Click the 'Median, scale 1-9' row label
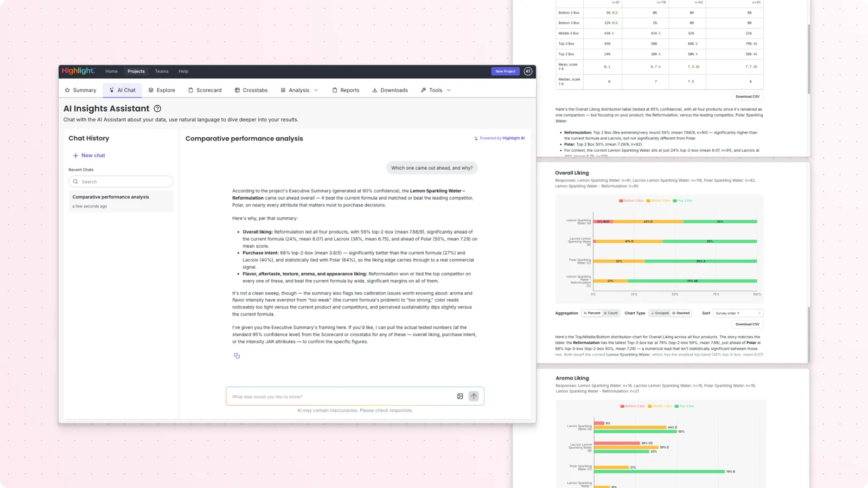 point(569,81)
